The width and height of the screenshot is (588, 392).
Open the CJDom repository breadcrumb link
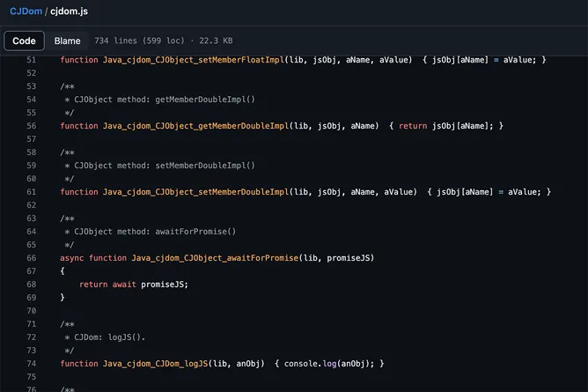(x=26, y=11)
